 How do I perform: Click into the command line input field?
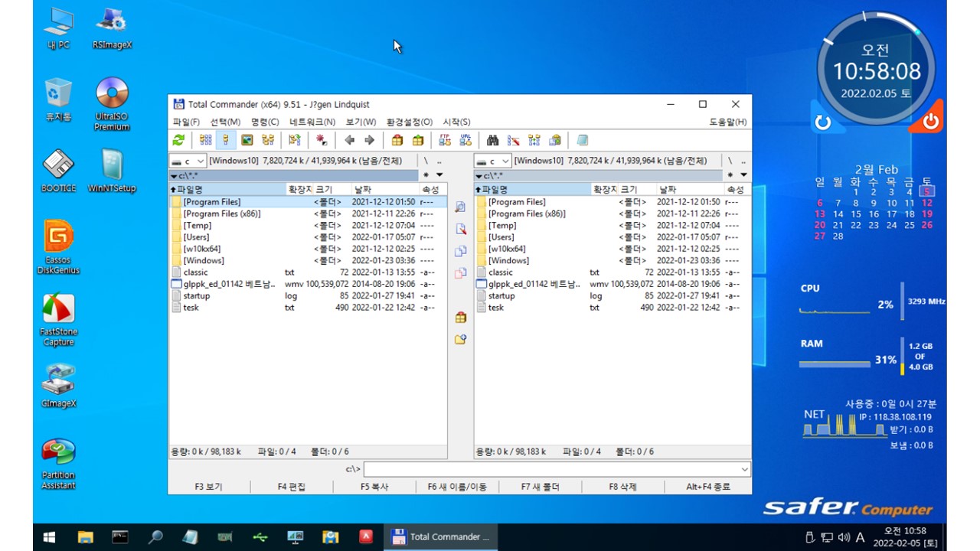pyautogui.click(x=551, y=469)
